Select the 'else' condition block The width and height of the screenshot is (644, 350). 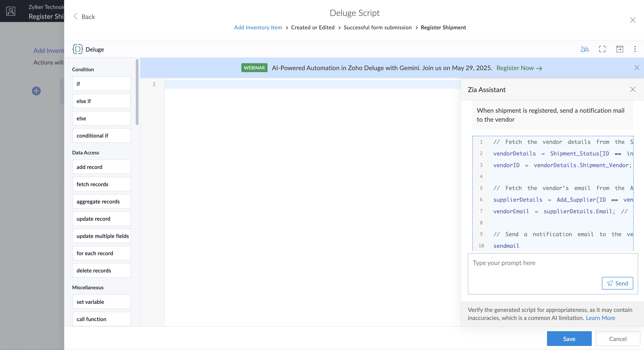(x=102, y=118)
